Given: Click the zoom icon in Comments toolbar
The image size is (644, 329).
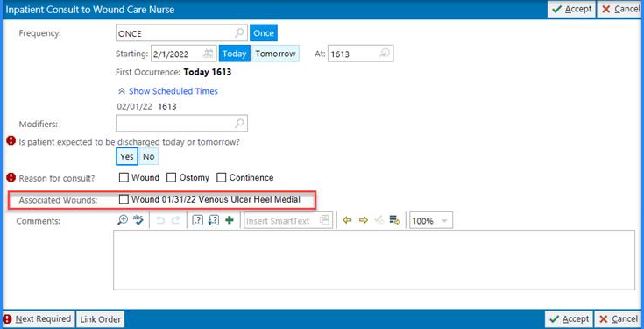Looking at the screenshot, I should pos(123,220).
